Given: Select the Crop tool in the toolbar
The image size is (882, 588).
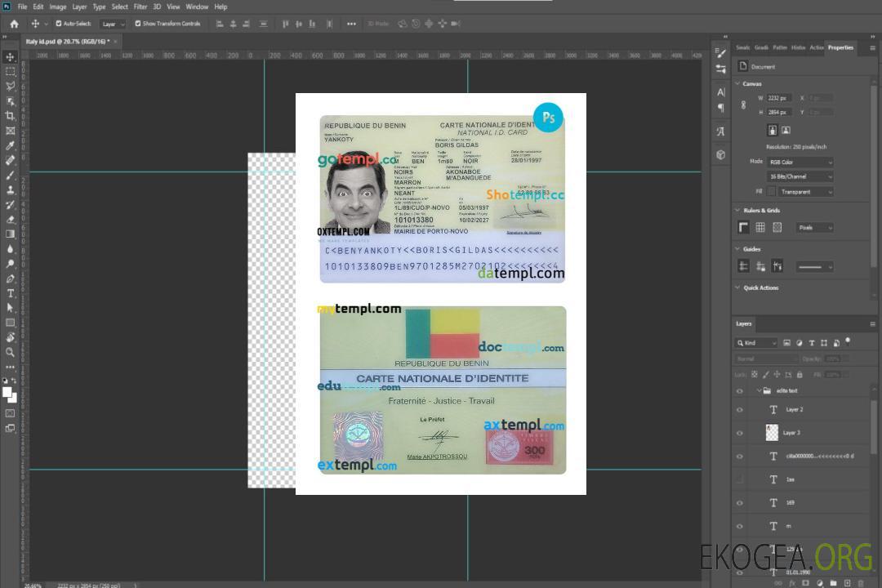Looking at the screenshot, I should 11,116.
